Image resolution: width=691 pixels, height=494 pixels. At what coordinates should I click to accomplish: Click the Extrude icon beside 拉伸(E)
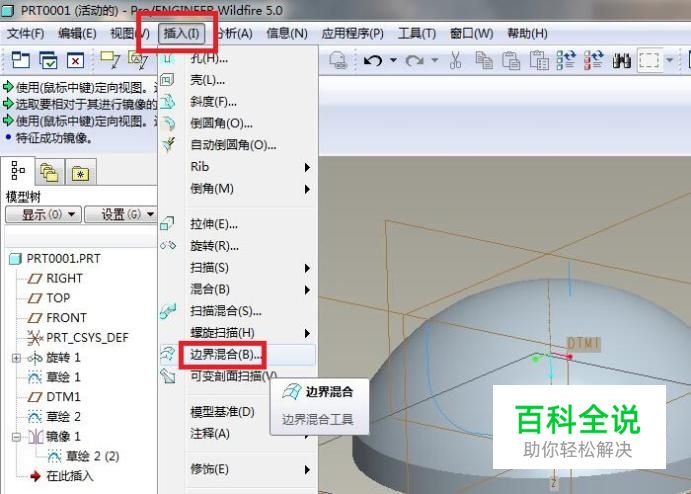167,223
